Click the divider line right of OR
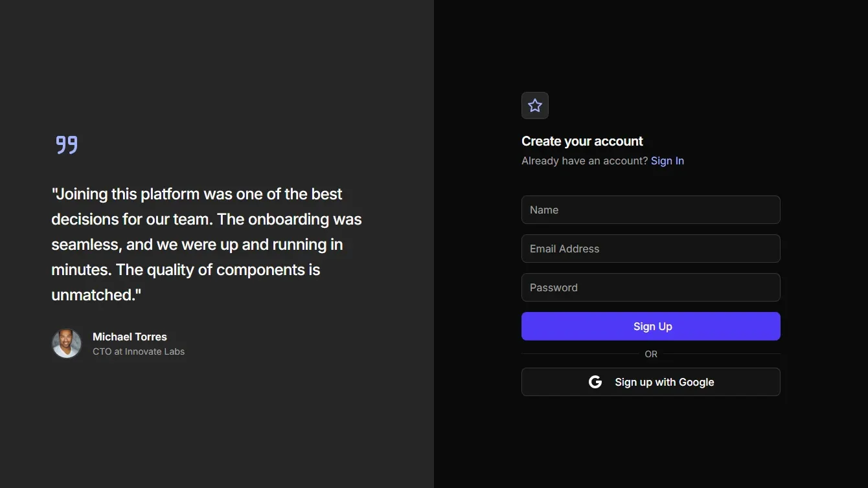 (x=722, y=354)
